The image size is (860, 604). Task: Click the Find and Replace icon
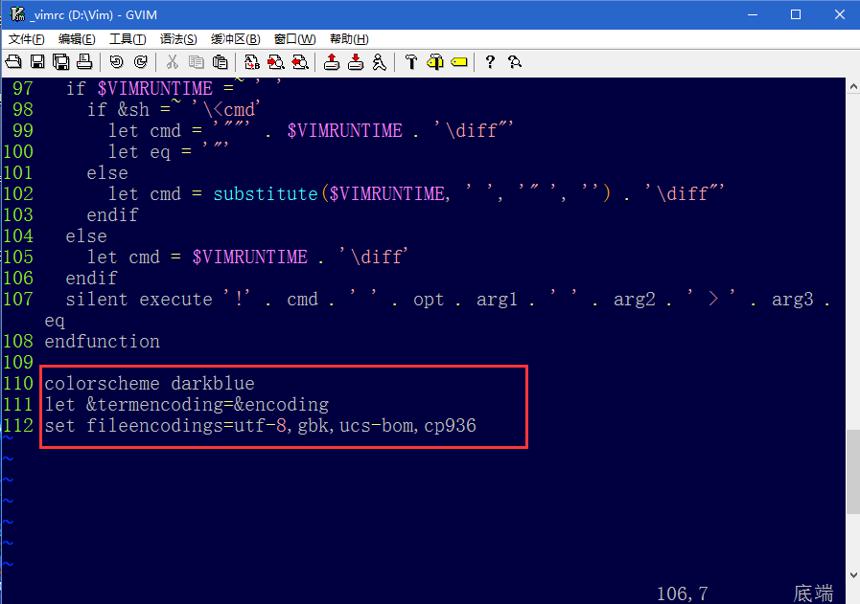point(252,62)
